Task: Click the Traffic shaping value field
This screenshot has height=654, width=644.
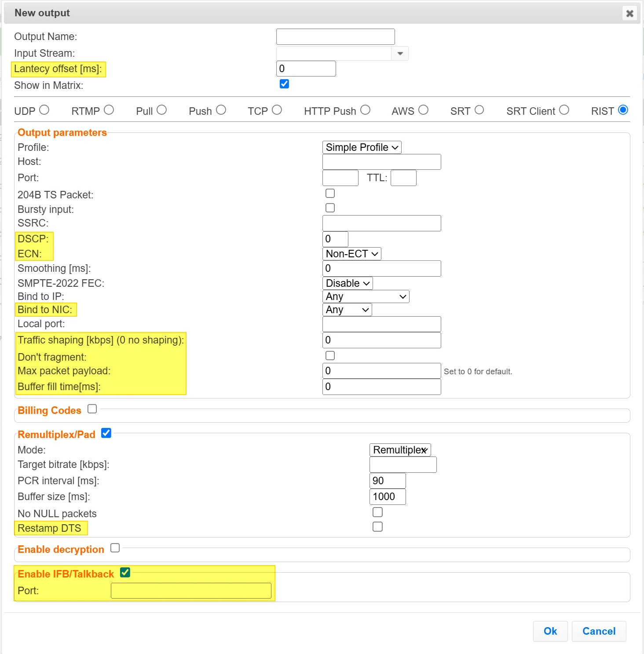Action: [x=381, y=340]
